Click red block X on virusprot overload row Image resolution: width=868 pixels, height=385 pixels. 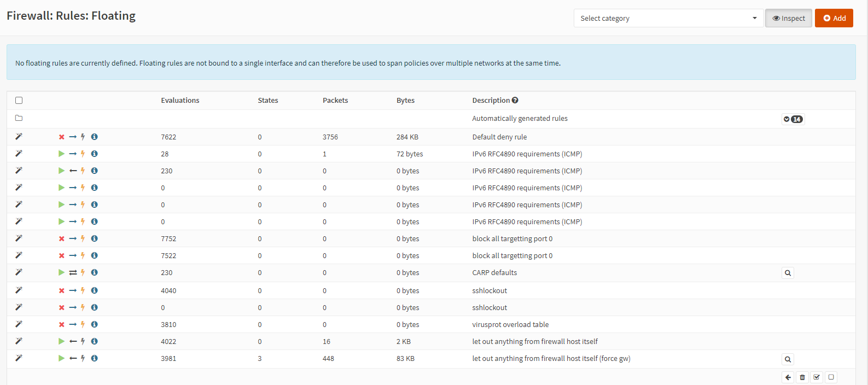coord(62,324)
